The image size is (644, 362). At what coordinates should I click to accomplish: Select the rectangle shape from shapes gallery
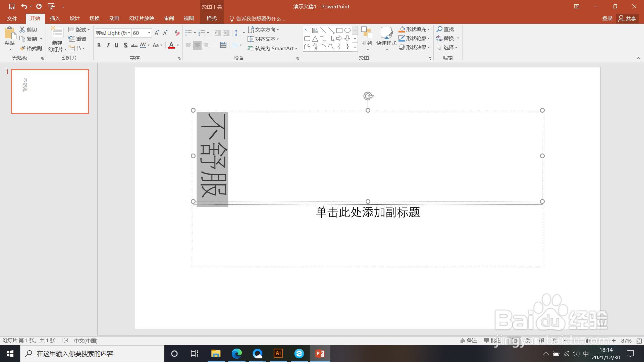339,30
